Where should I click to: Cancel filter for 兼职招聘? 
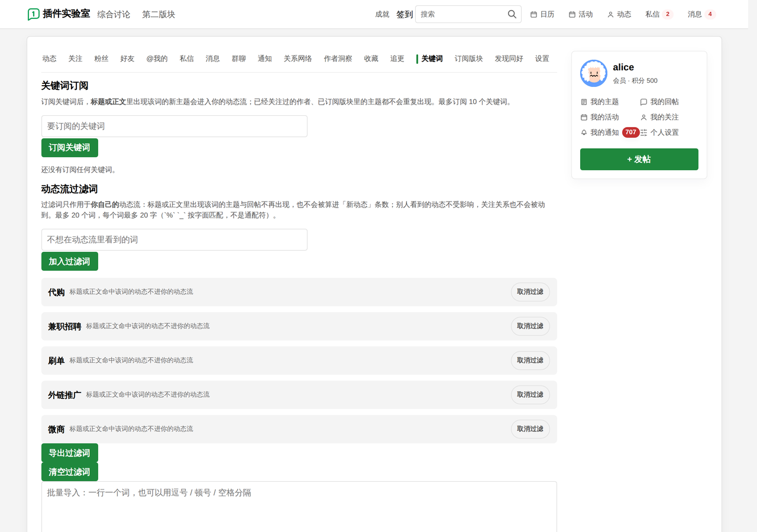530,326
